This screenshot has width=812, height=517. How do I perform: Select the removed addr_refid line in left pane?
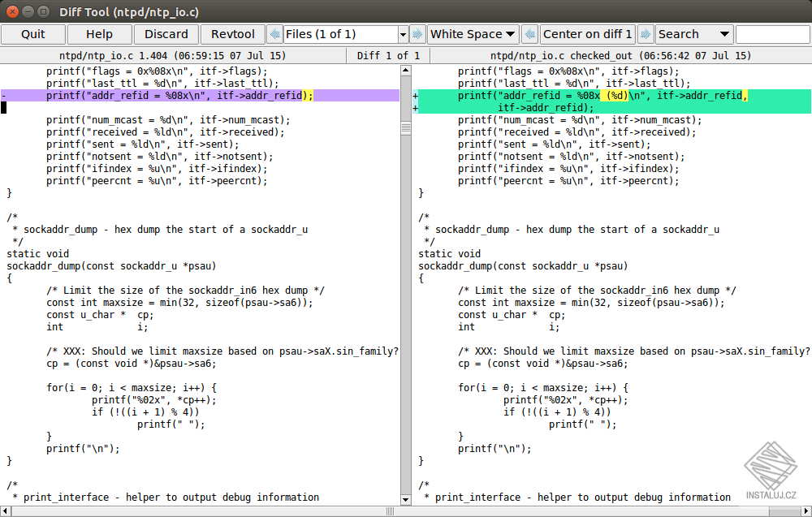(x=200, y=95)
